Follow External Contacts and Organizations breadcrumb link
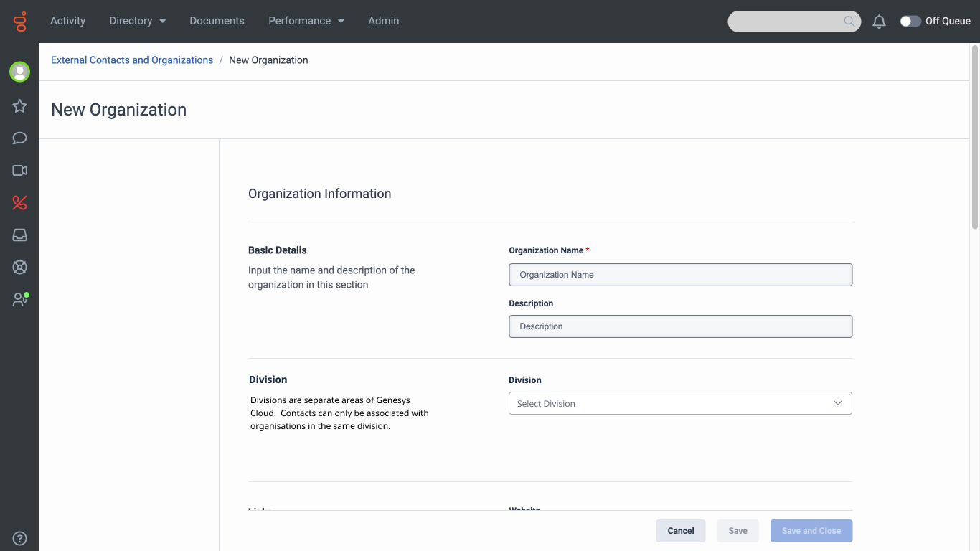Viewport: 980px width, 551px height. pyautogui.click(x=132, y=60)
